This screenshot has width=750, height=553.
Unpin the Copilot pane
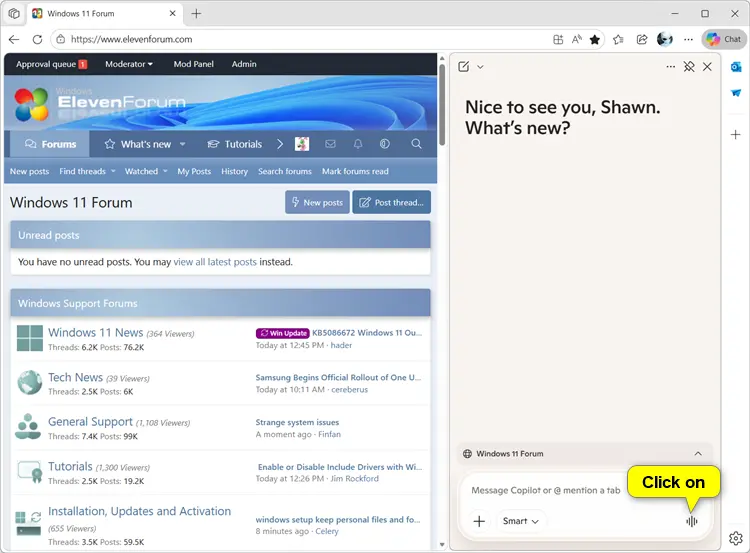pos(689,66)
